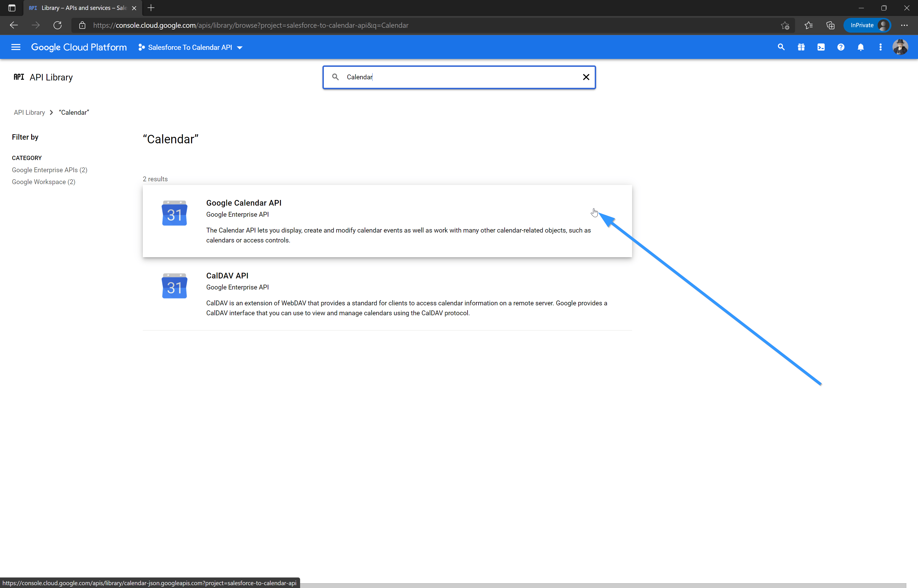Open the browser Favorites list icon
The width and height of the screenshot is (918, 588).
(808, 25)
